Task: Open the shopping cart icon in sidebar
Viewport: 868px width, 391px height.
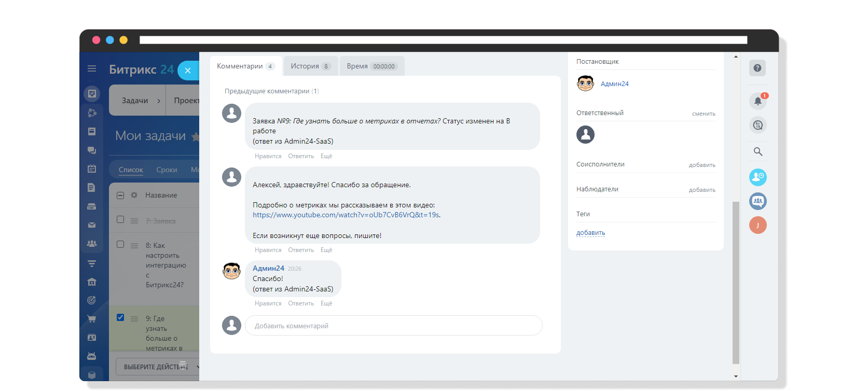Action: (92, 319)
